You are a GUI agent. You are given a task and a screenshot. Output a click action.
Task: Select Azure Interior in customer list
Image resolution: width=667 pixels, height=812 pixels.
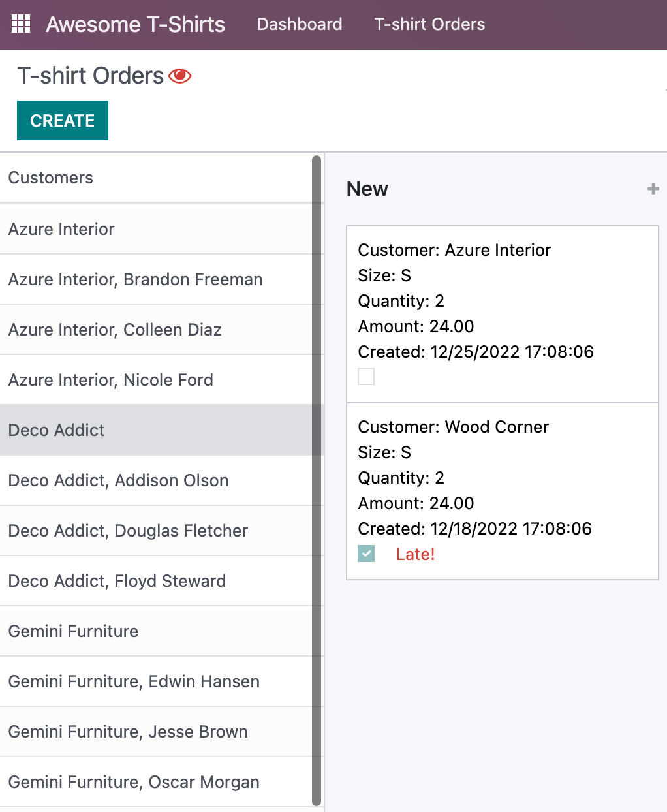point(61,229)
